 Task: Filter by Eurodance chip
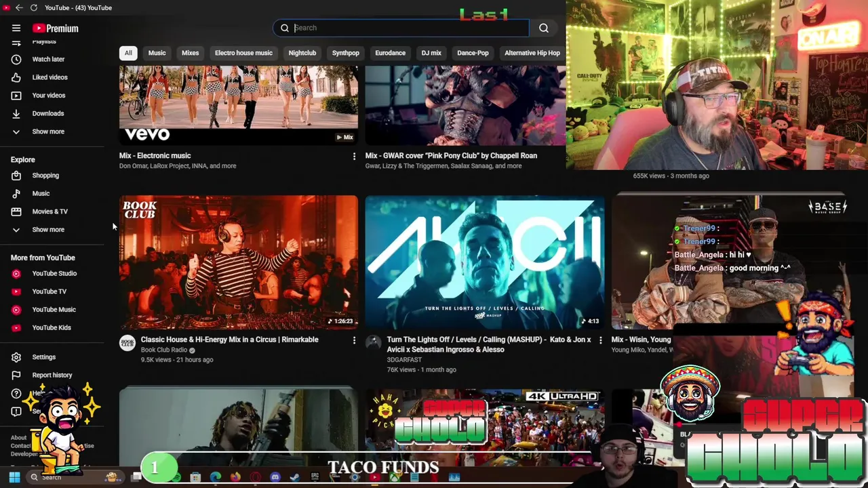click(391, 53)
